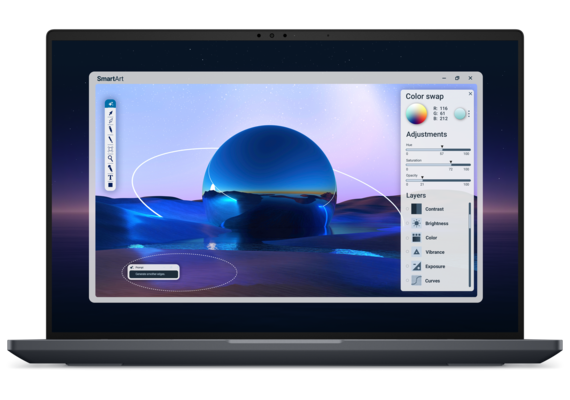This screenshot has height=400, width=570.
Task: Close the Color swap panel
Action: point(470,94)
